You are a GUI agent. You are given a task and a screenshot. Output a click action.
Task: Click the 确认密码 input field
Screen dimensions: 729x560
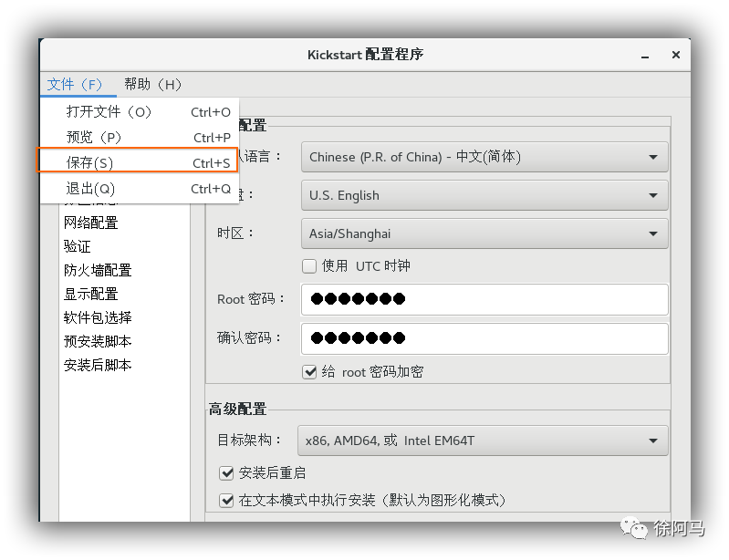484,338
